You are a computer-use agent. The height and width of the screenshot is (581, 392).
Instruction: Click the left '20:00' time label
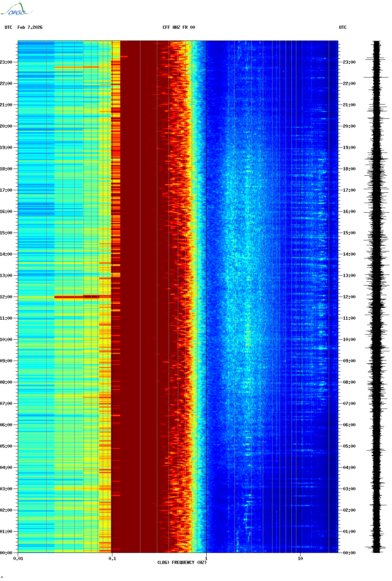click(6, 126)
